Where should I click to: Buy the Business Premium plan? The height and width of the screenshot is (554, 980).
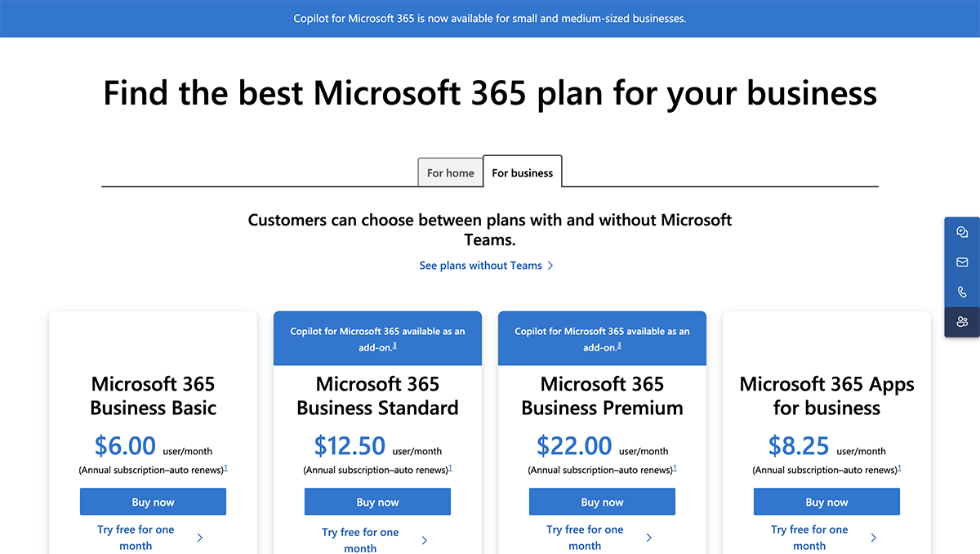(x=602, y=501)
